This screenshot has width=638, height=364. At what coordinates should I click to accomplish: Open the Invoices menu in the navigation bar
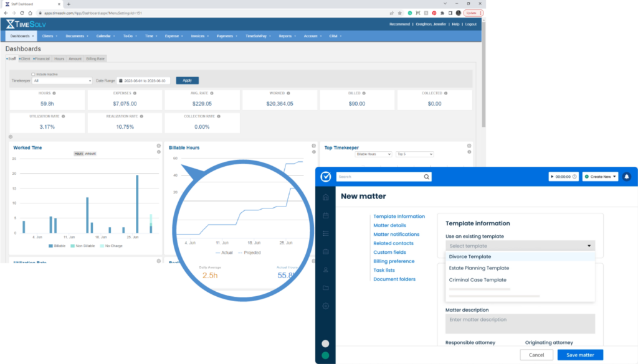(201, 36)
